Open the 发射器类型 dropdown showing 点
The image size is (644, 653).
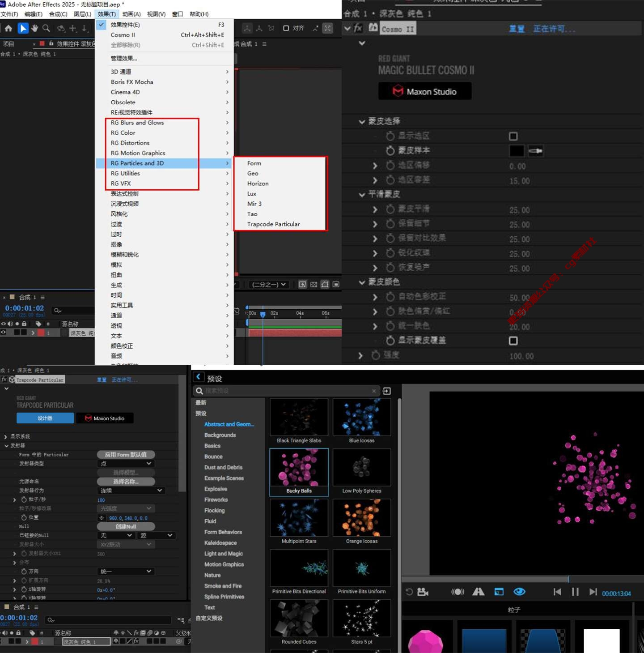[x=126, y=464]
